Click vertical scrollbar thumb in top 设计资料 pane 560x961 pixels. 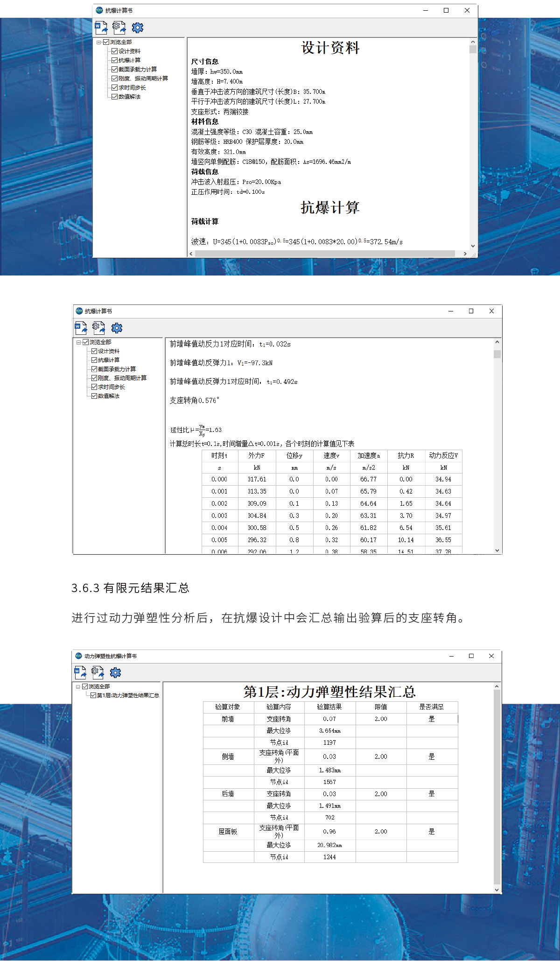click(473, 49)
